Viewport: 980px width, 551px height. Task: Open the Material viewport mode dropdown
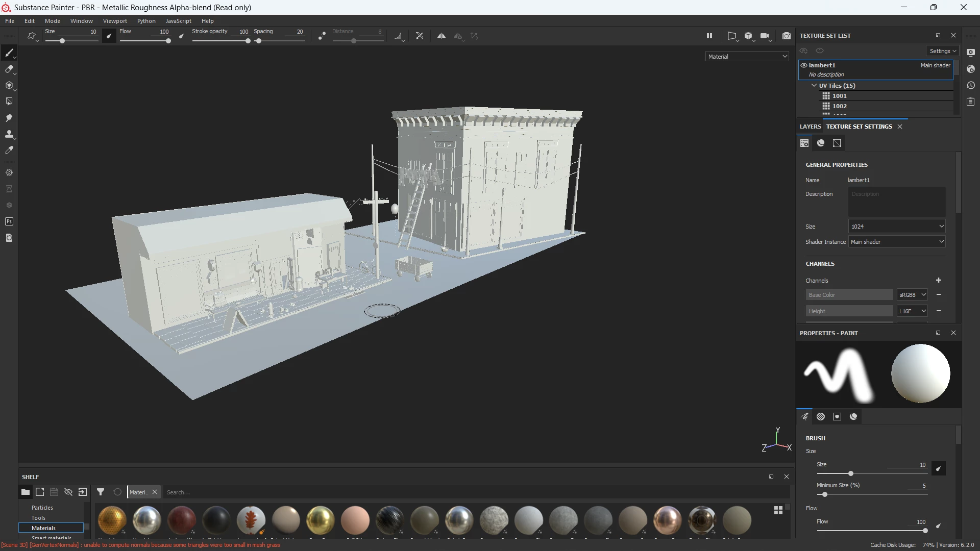[x=747, y=57]
